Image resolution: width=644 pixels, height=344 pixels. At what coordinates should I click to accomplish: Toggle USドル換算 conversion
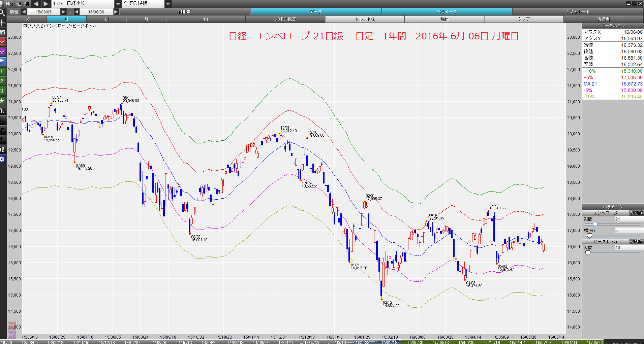tap(285, 19)
